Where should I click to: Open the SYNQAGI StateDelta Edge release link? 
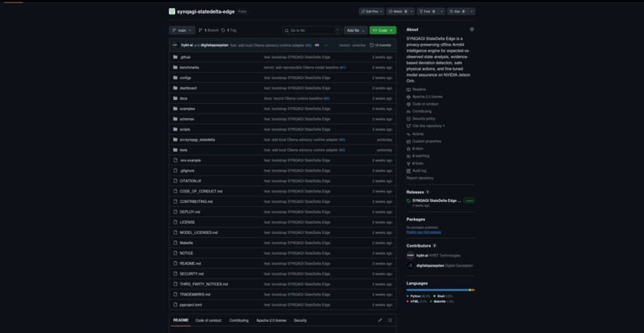tap(436, 200)
